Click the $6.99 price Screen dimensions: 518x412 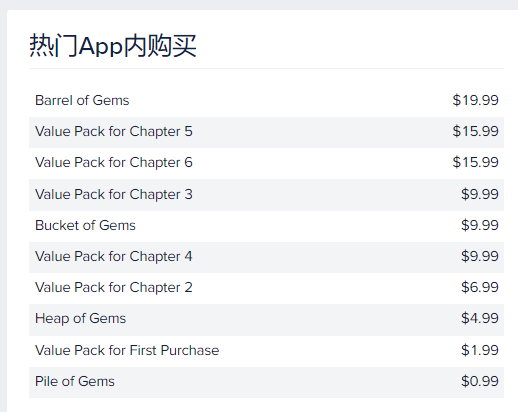[x=480, y=287]
